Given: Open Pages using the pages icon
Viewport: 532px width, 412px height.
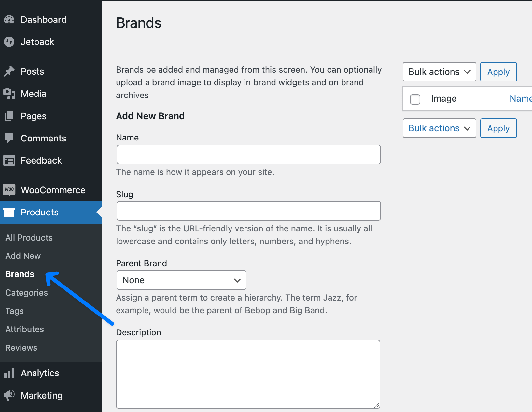Looking at the screenshot, I should pos(9,116).
